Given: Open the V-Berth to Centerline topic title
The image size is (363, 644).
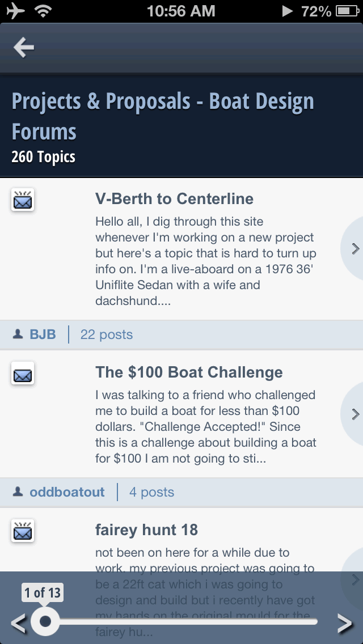Looking at the screenshot, I should (x=174, y=199).
